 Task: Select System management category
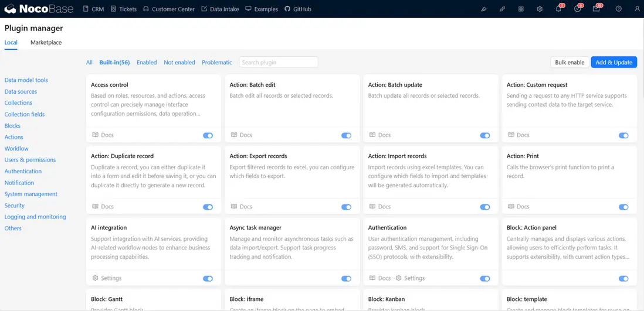click(x=31, y=194)
